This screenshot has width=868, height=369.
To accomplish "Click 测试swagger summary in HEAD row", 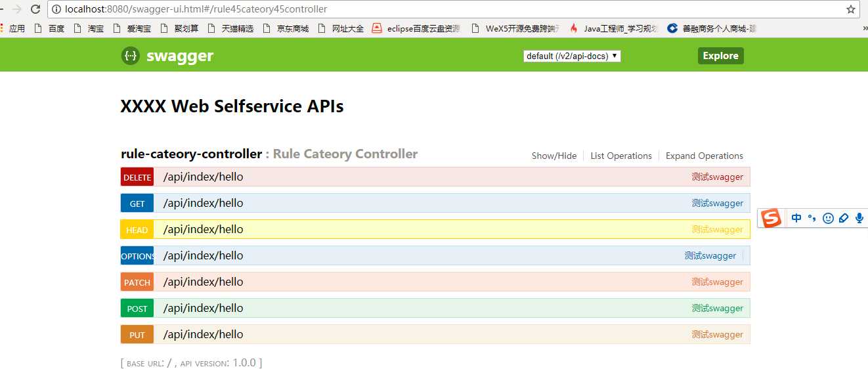I will [717, 229].
